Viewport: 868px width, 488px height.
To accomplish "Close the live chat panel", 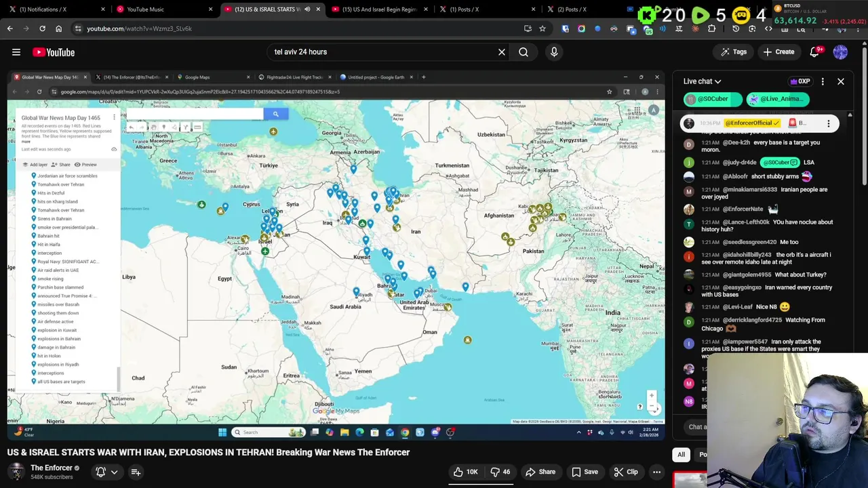I will (840, 81).
